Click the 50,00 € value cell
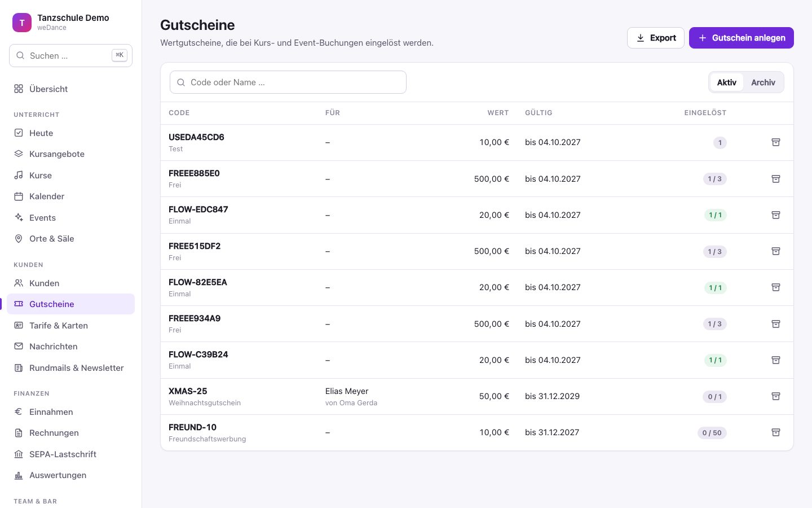Image resolution: width=812 pixels, height=508 pixels. 494,396
